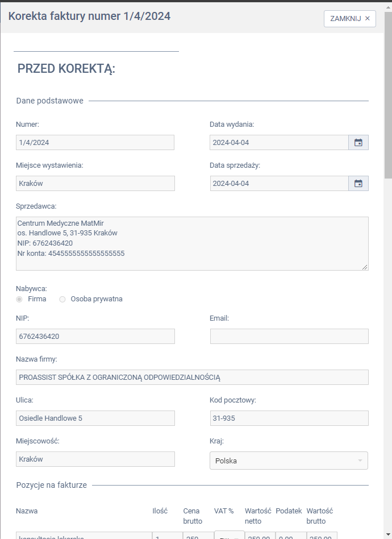Click the Numer field with 1/4/2024
The height and width of the screenshot is (539, 392).
(95, 143)
